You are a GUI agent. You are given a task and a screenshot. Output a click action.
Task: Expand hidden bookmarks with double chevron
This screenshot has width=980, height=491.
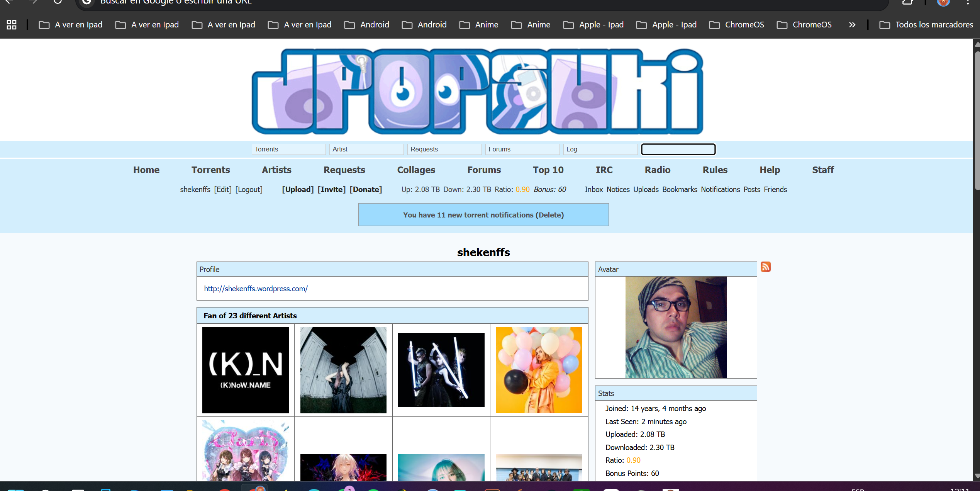pos(852,25)
